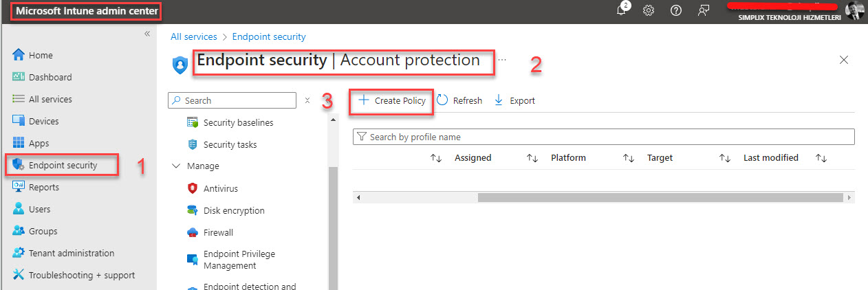
Task: Collapse the Manage section chevron
Action: point(175,166)
